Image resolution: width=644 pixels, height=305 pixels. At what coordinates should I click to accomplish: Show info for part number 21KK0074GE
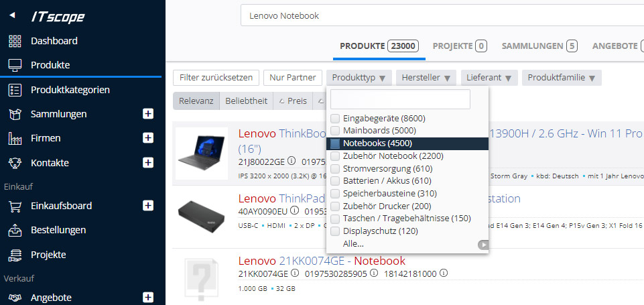(x=294, y=273)
